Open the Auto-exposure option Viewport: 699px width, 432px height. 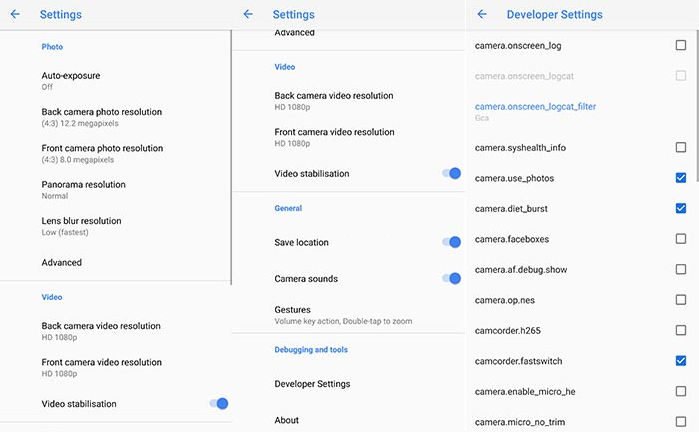[71, 80]
